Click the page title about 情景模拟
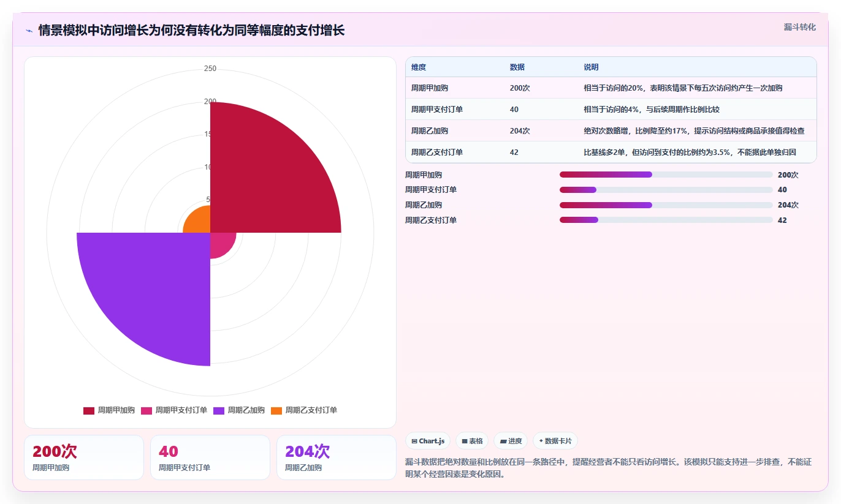Image resolution: width=841 pixels, height=504 pixels. pos(192,31)
